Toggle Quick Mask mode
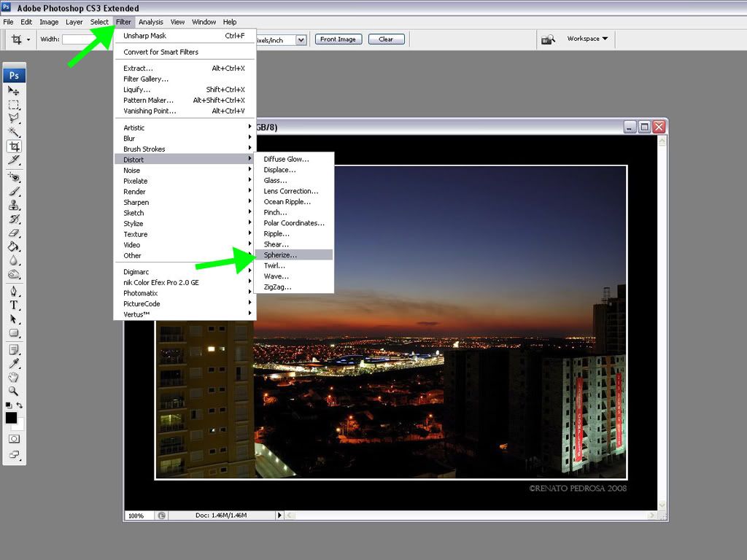 pyautogui.click(x=14, y=439)
